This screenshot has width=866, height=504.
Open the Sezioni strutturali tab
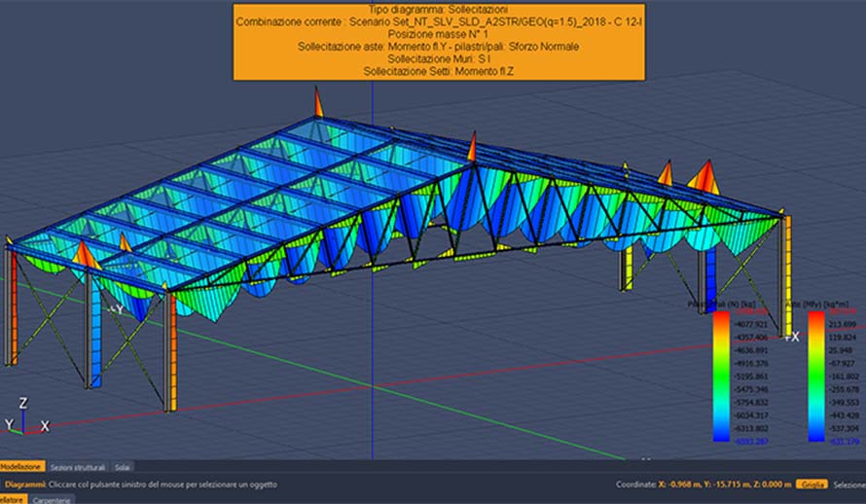(x=76, y=467)
